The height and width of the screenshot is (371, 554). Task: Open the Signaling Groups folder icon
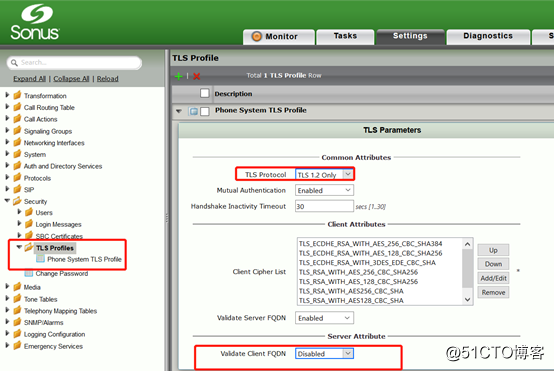(17, 131)
